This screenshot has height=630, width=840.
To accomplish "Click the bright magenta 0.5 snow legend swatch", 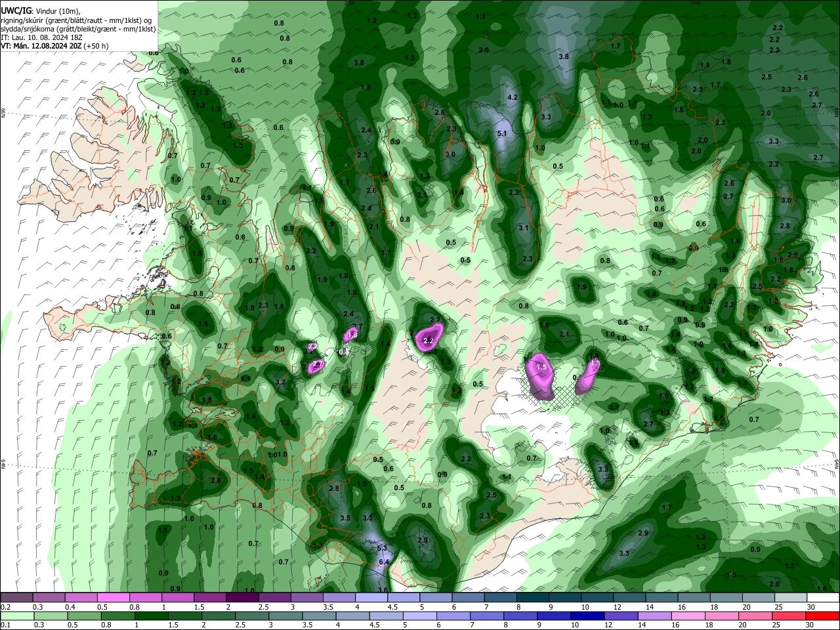I will click(113, 598).
